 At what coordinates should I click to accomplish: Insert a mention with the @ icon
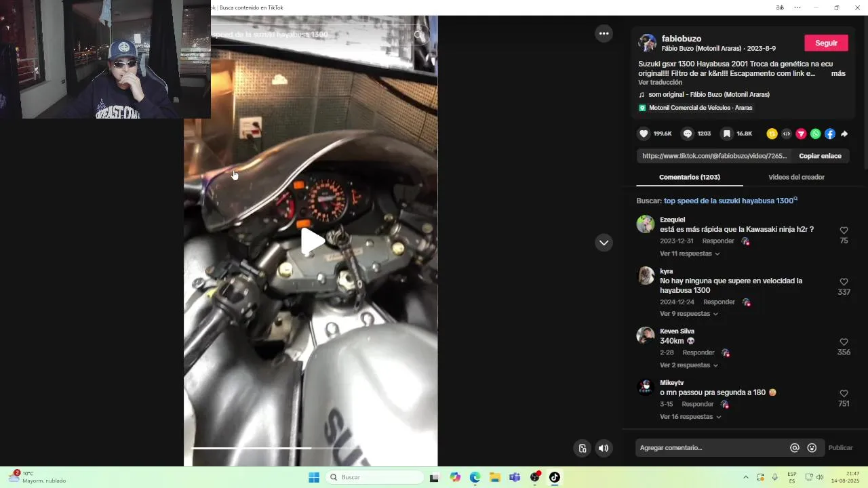coord(795,447)
